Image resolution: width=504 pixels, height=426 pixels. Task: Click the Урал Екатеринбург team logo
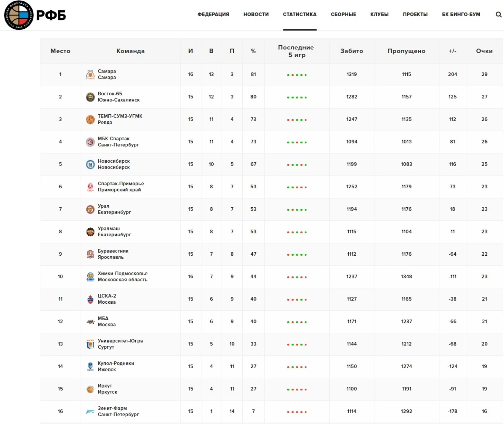90,209
